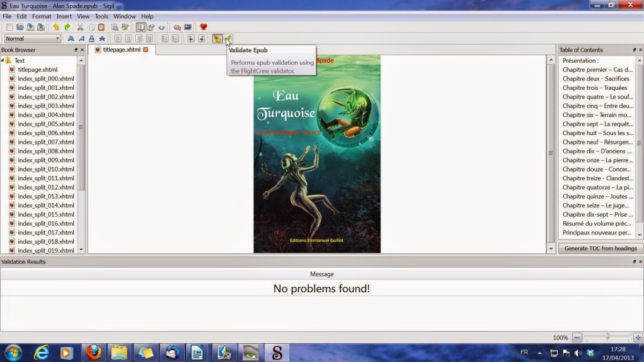
Task: Select the titlepage.xhtml tab
Action: pyautogui.click(x=121, y=50)
